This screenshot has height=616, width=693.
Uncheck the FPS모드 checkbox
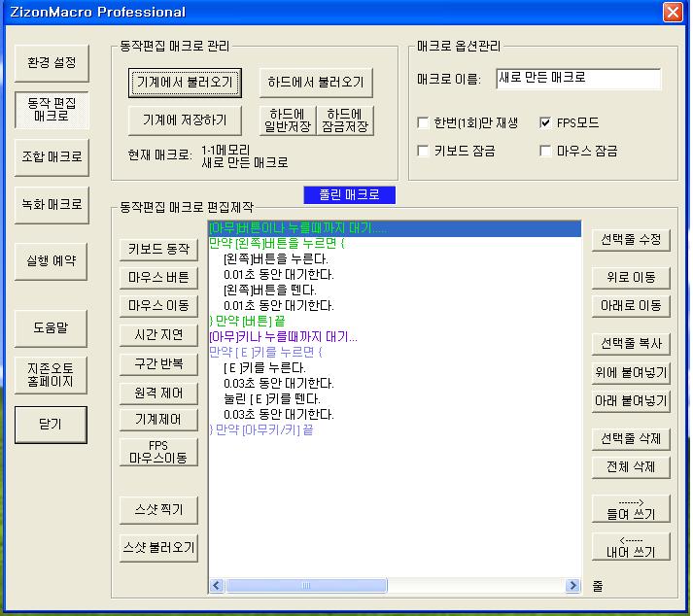[x=546, y=123]
